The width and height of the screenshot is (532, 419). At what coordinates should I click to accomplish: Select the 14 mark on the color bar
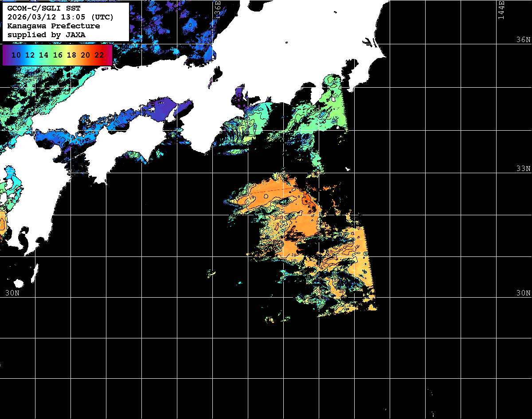click(44, 55)
